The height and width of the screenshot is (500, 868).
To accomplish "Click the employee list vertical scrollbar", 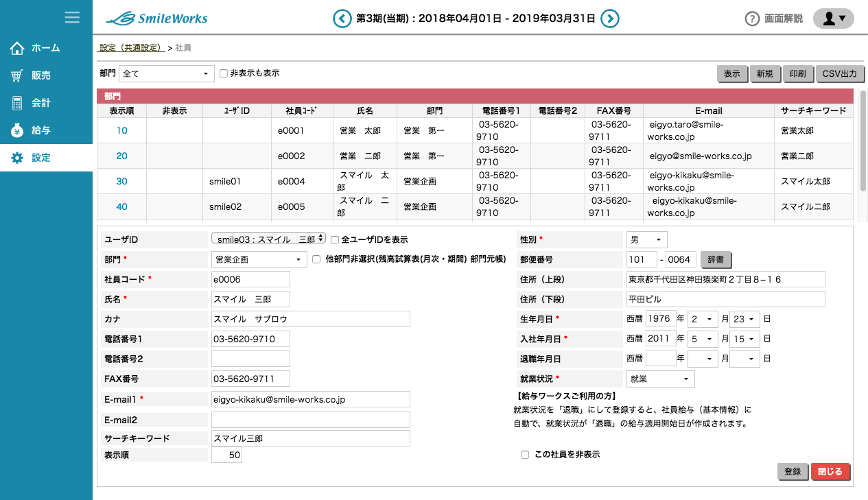I will (863, 141).
